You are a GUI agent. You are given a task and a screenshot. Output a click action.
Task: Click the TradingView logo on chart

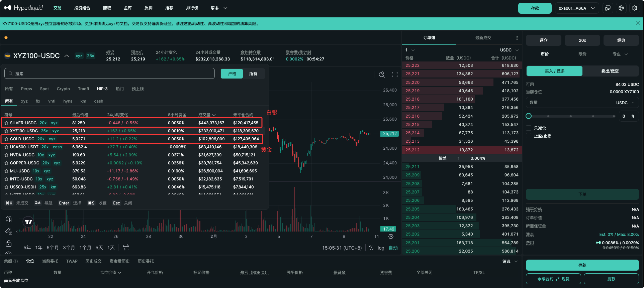(28, 222)
